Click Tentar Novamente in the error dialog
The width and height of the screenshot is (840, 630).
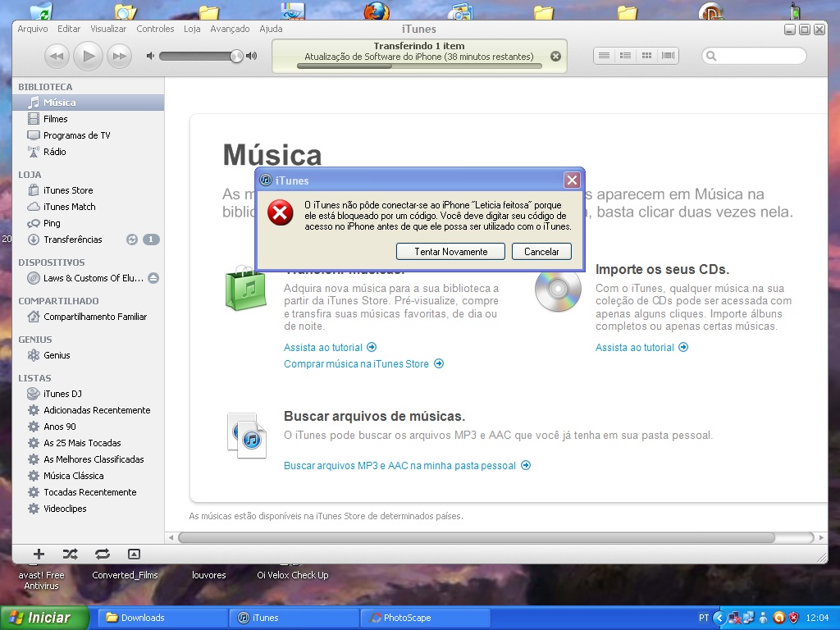450,252
